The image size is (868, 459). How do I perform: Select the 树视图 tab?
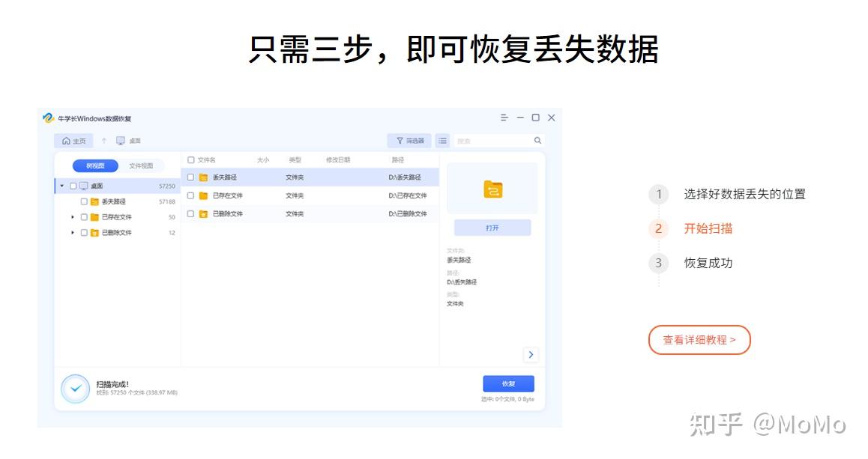pyautogui.click(x=95, y=165)
